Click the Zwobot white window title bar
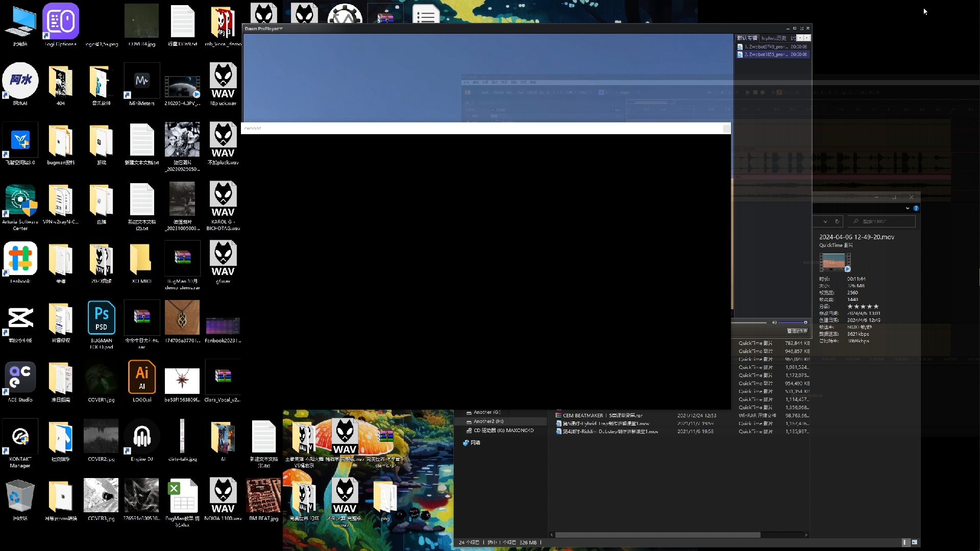Viewport: 980px width, 551px height. point(486,128)
